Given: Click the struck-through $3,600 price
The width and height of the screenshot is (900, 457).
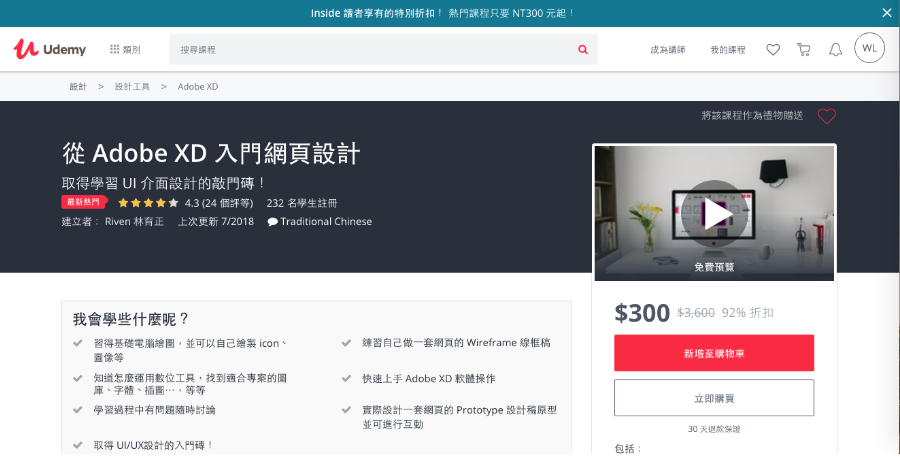Looking at the screenshot, I should (696, 313).
